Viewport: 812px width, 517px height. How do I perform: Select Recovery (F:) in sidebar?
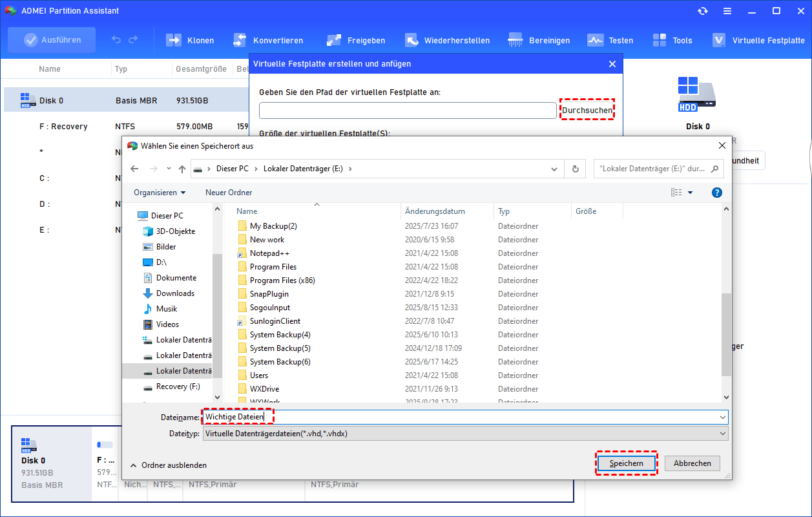point(172,386)
